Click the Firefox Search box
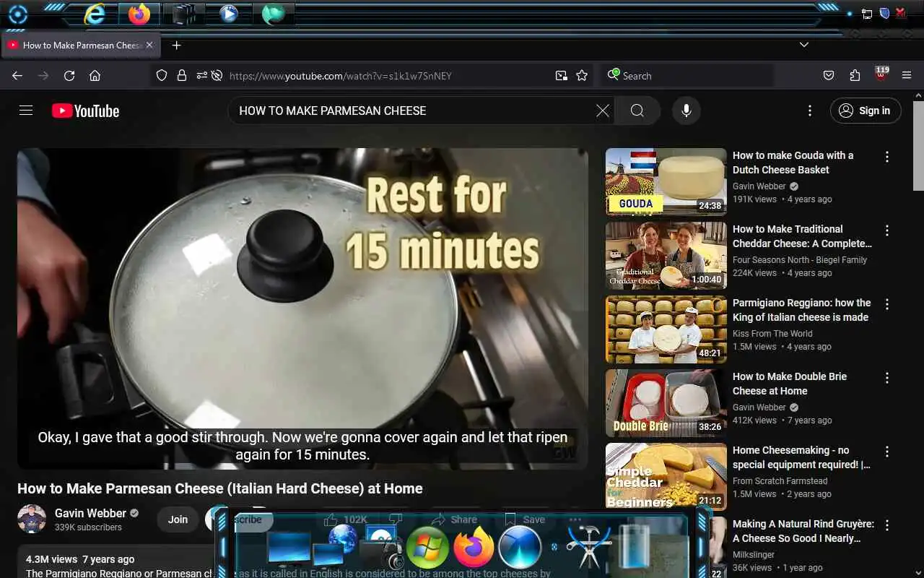Screen dimensions: 924x578 (687, 75)
